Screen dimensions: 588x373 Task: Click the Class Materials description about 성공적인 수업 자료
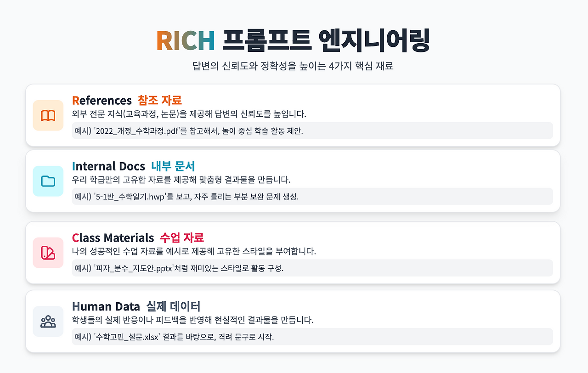pos(194,251)
